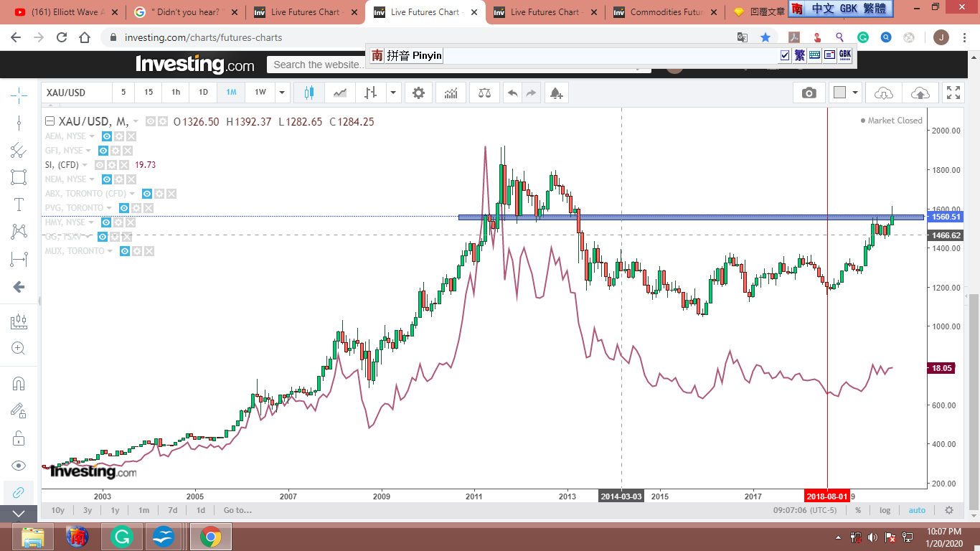Toggle the log scale button

(885, 510)
